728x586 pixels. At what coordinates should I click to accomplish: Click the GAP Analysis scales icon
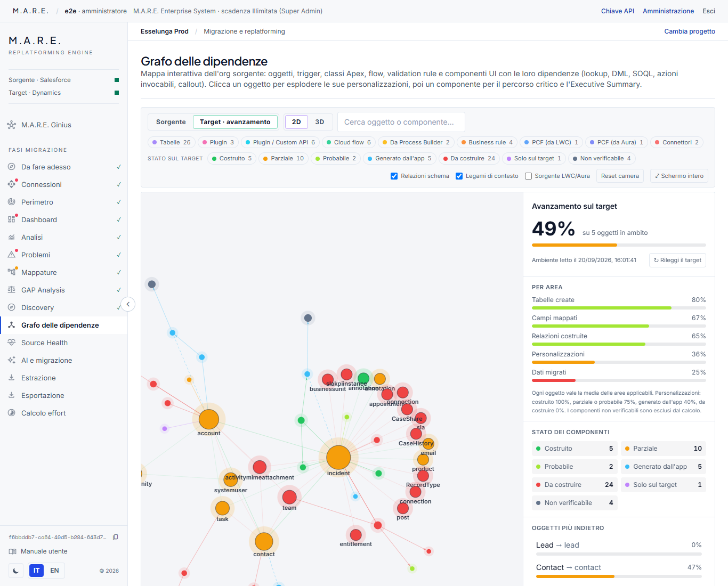pyautogui.click(x=11, y=290)
